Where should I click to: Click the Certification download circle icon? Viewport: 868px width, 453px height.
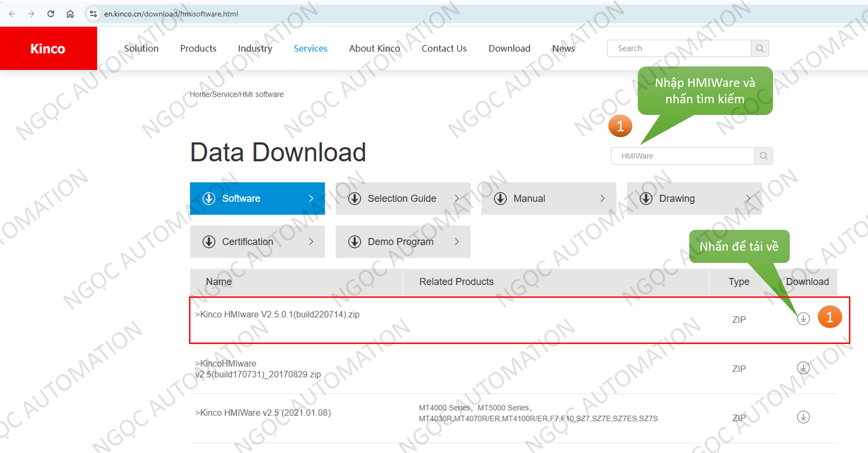(209, 242)
